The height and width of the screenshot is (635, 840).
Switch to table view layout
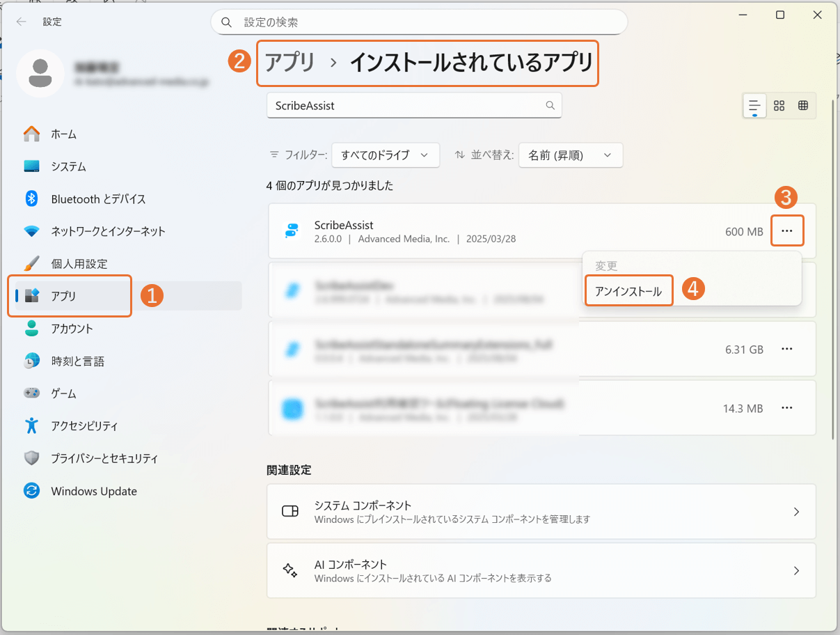point(803,106)
